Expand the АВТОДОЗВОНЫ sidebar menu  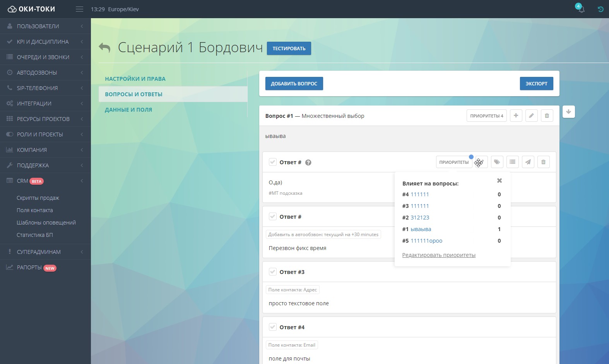[45, 73]
